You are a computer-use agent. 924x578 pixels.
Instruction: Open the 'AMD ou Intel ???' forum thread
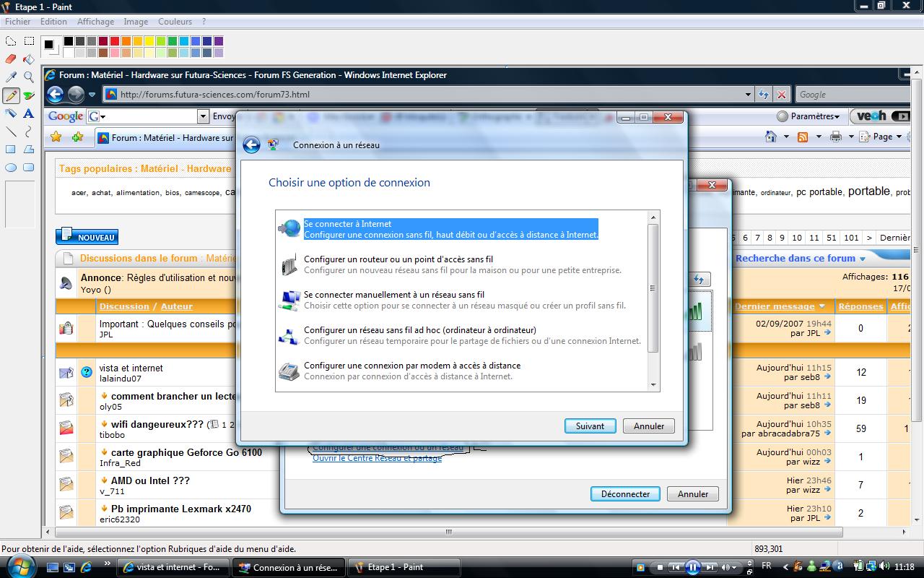(x=150, y=481)
